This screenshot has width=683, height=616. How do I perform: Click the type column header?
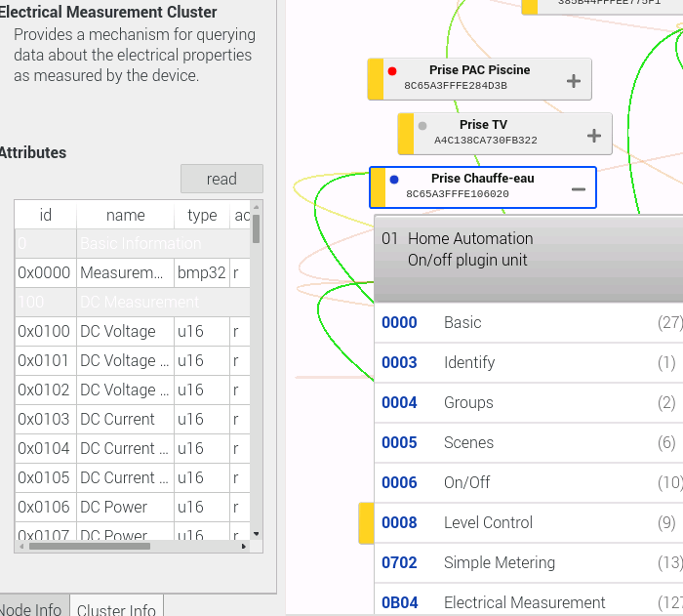[202, 215]
